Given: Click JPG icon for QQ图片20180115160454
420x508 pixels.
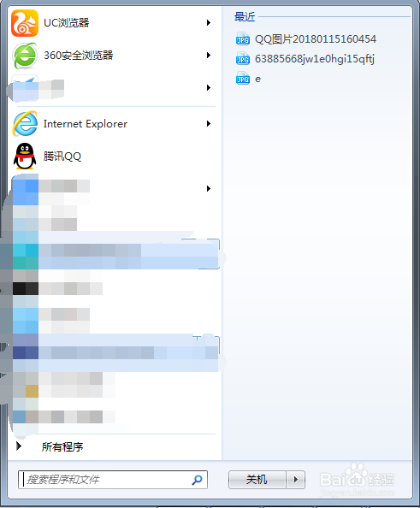Looking at the screenshot, I should (x=243, y=38).
